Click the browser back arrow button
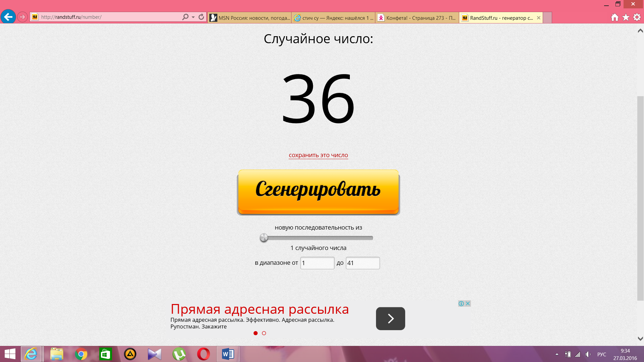Screen dimensions: 644x362 (x=8, y=17)
